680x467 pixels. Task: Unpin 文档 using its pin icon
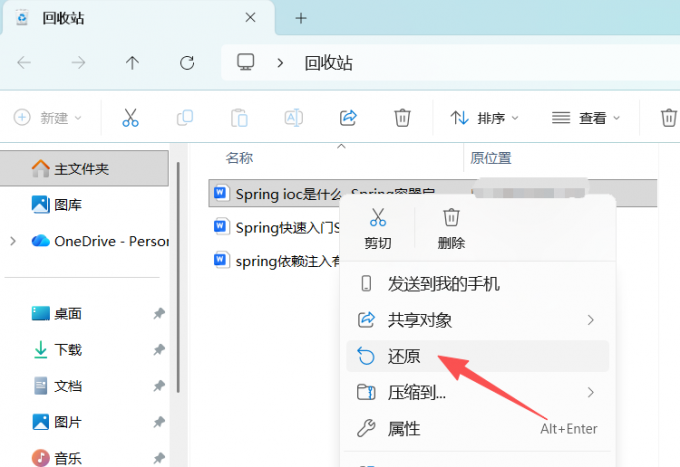[159, 386]
